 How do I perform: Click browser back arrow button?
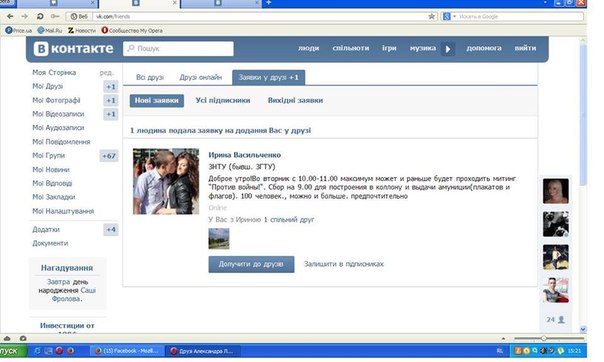[x=10, y=16]
